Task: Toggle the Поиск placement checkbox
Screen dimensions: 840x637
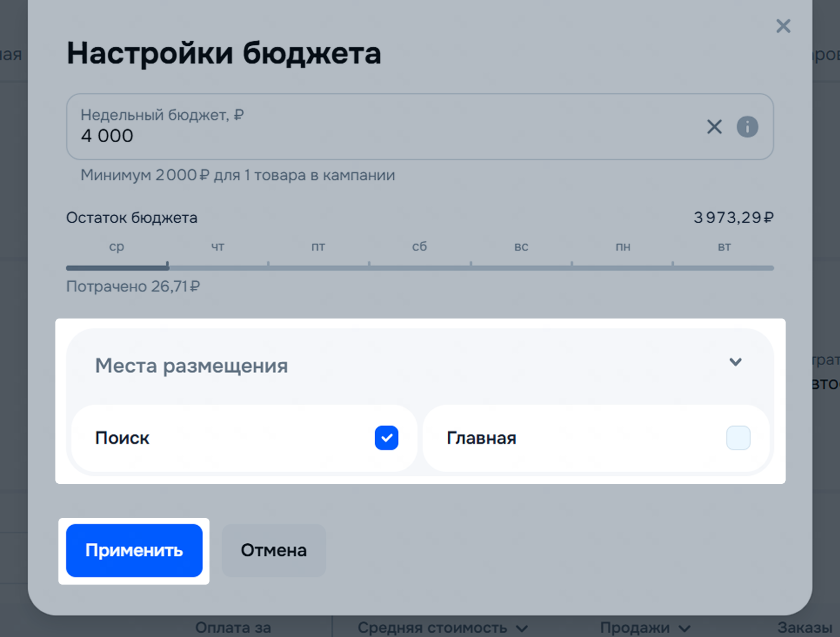Action: [x=386, y=437]
